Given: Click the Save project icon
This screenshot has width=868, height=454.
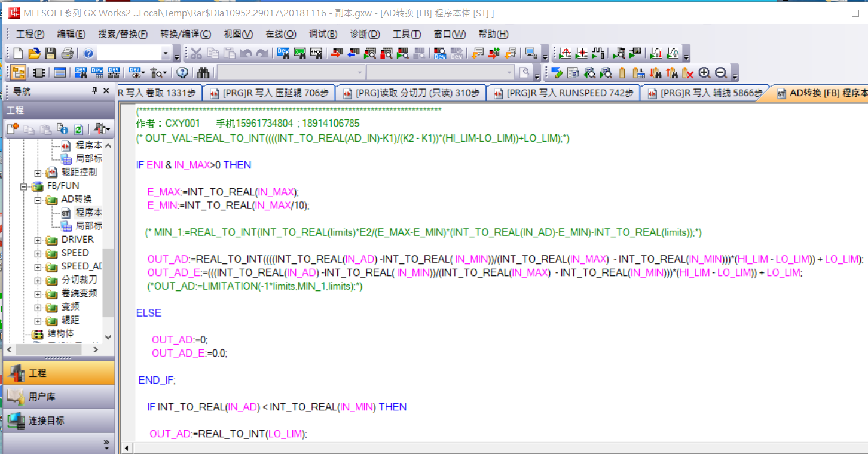Looking at the screenshot, I should click(51, 54).
